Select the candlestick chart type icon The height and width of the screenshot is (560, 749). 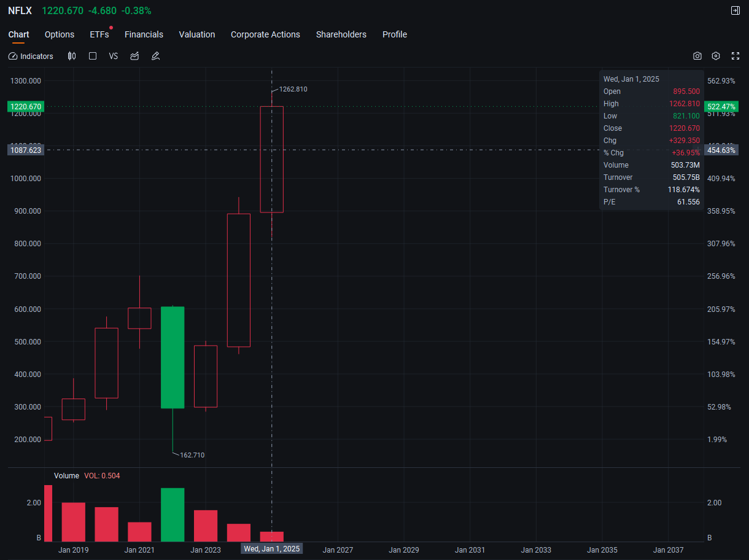72,56
